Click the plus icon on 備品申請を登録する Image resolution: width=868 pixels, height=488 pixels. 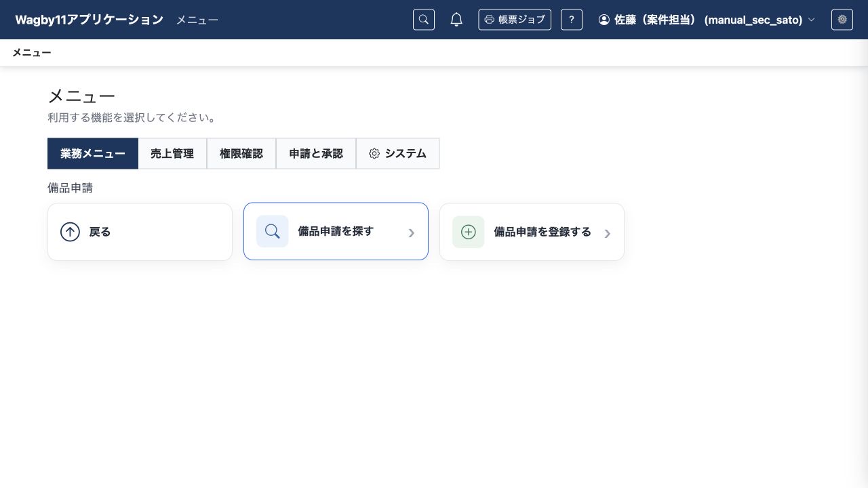point(469,232)
